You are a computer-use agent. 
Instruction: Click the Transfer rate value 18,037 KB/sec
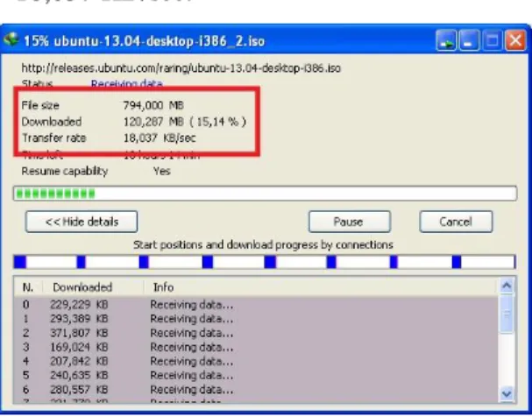(x=160, y=138)
